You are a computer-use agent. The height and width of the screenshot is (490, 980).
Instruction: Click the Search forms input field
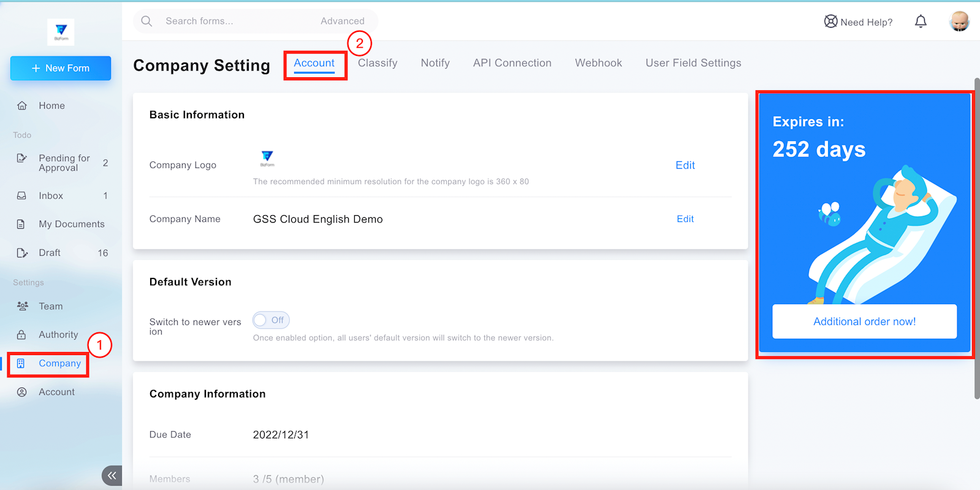(x=233, y=21)
